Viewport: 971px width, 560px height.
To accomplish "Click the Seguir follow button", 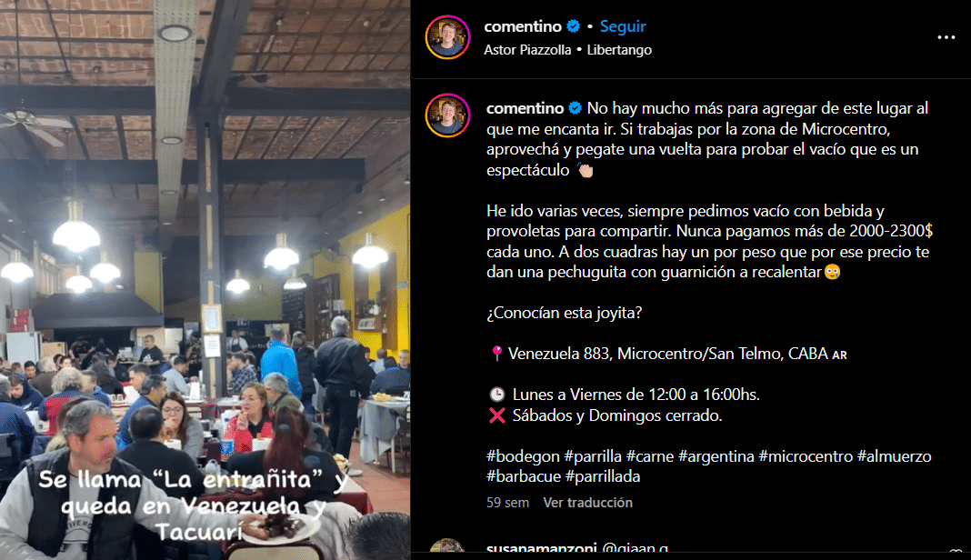I will 623,26.
